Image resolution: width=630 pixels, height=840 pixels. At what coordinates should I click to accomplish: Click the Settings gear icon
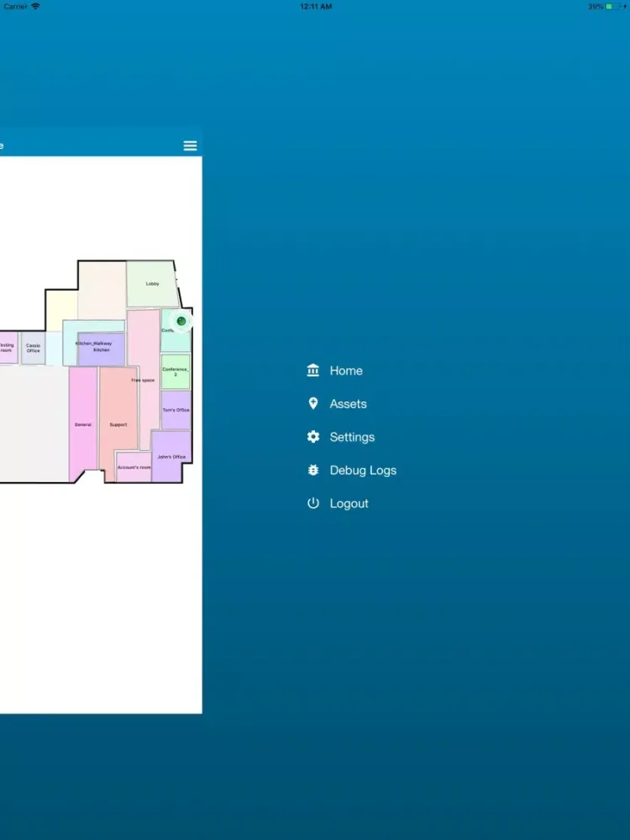pyautogui.click(x=312, y=437)
